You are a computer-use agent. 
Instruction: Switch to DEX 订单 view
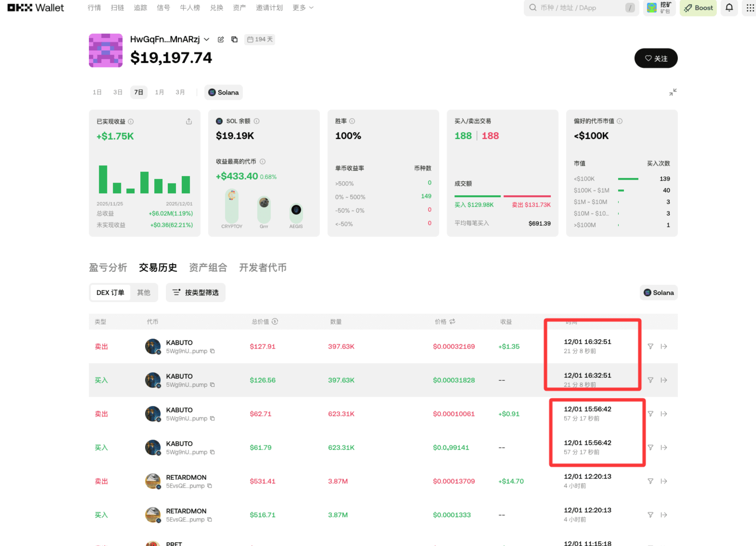pyautogui.click(x=110, y=293)
